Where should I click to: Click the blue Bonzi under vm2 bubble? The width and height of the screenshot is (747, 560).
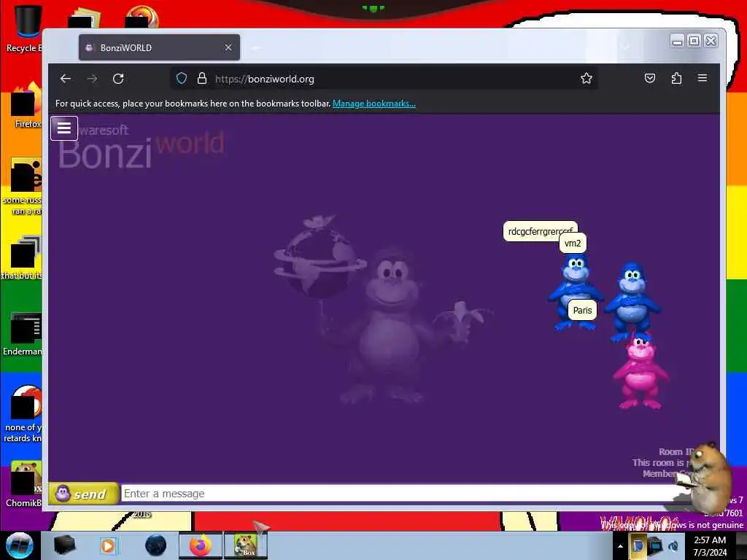[575, 292]
